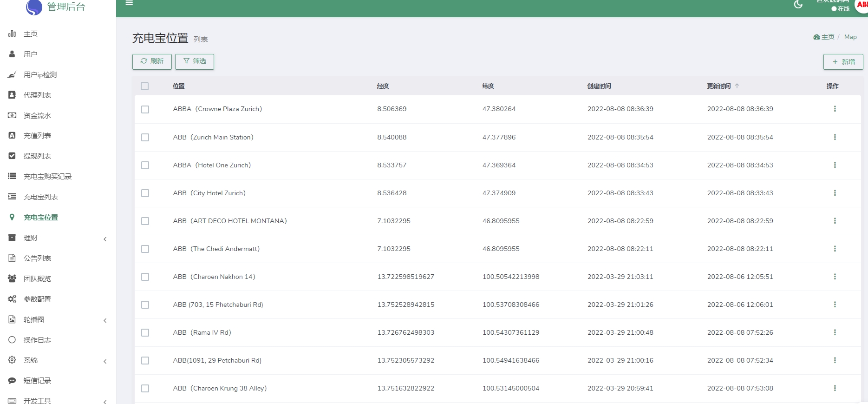The image size is (868, 404).
Task: Click the 新增 add button
Action: click(x=843, y=62)
